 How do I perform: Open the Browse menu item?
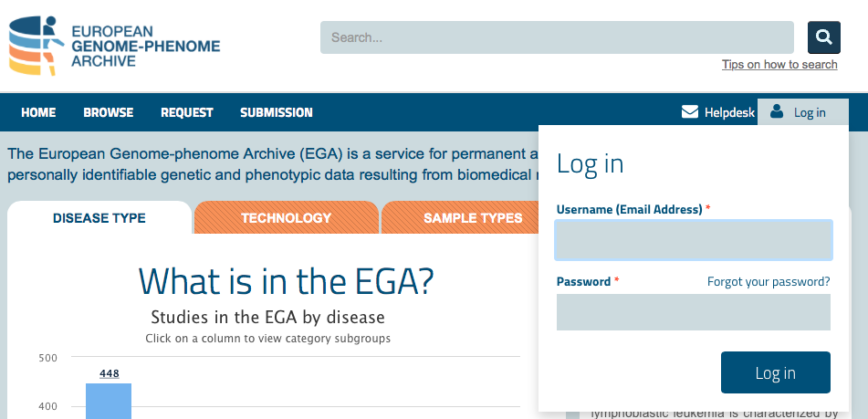pyautogui.click(x=109, y=113)
